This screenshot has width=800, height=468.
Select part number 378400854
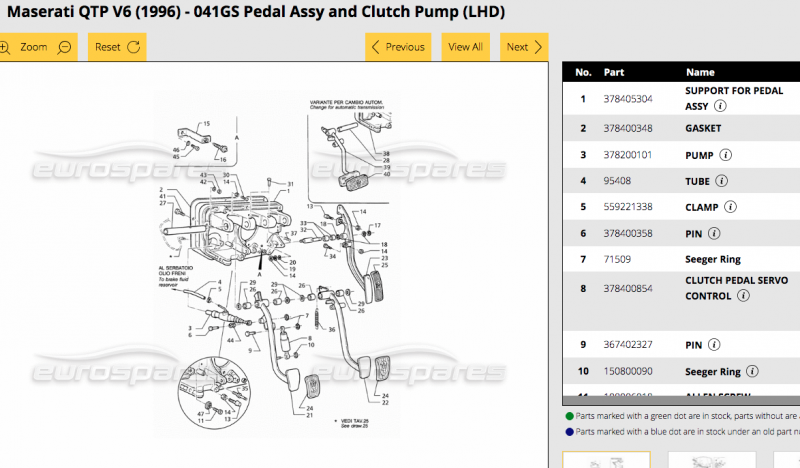click(x=628, y=289)
